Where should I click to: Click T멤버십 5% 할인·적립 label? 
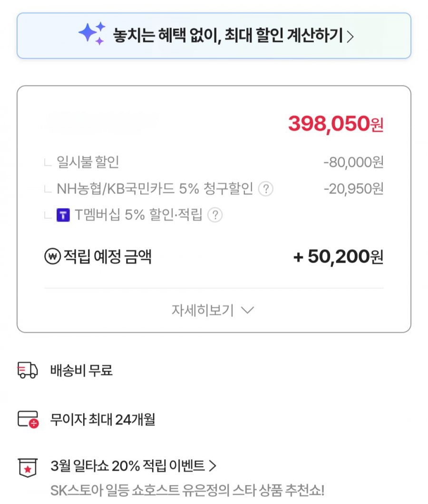pos(139,216)
